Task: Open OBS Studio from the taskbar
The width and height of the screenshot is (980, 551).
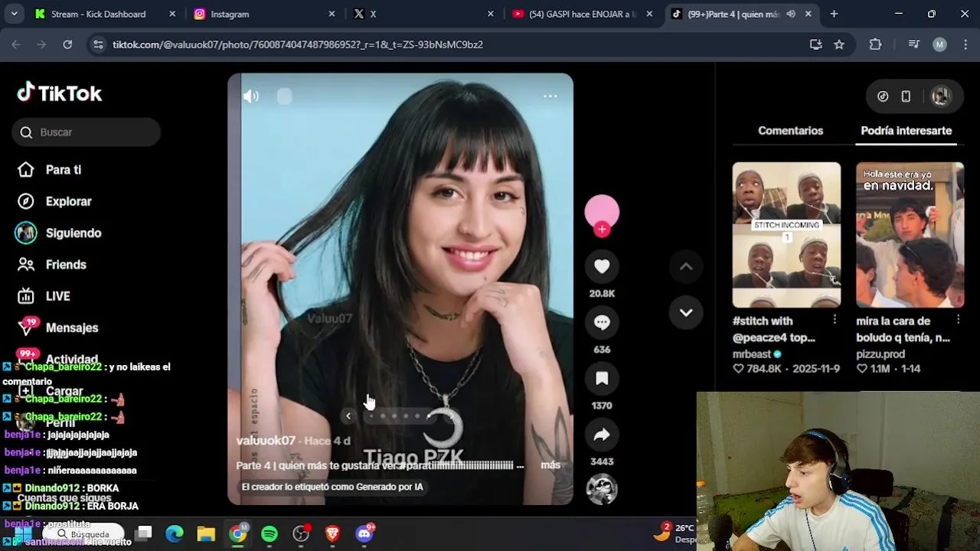Action: 301,533
